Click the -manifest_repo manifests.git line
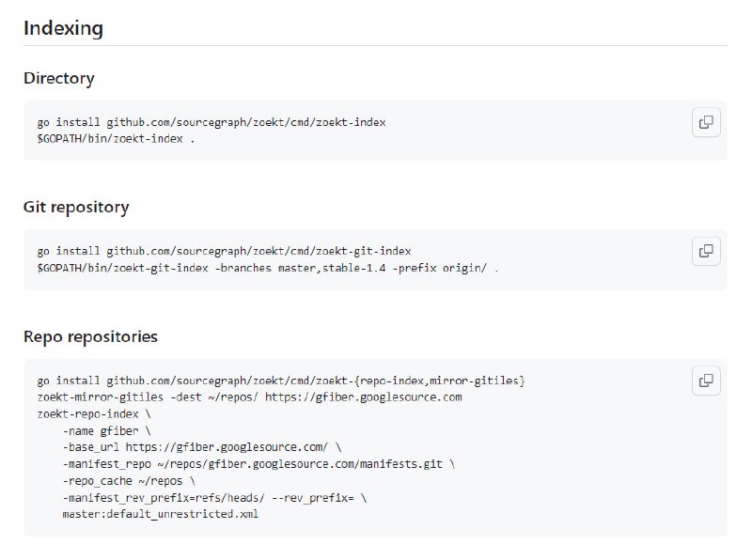 [258, 464]
